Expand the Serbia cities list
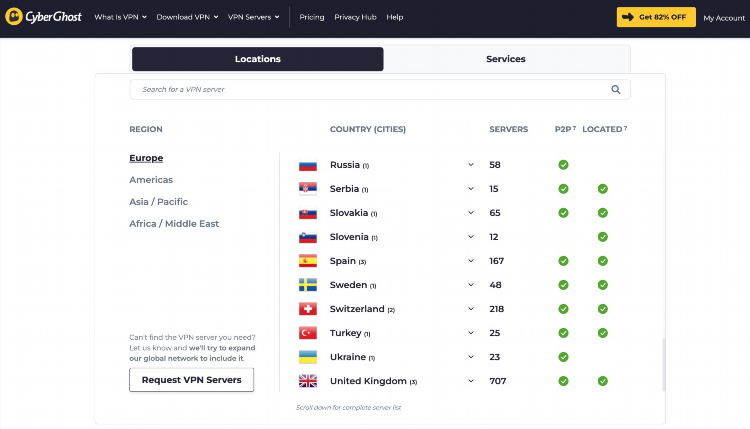Screen dimensions: 750x429 (x=471, y=189)
